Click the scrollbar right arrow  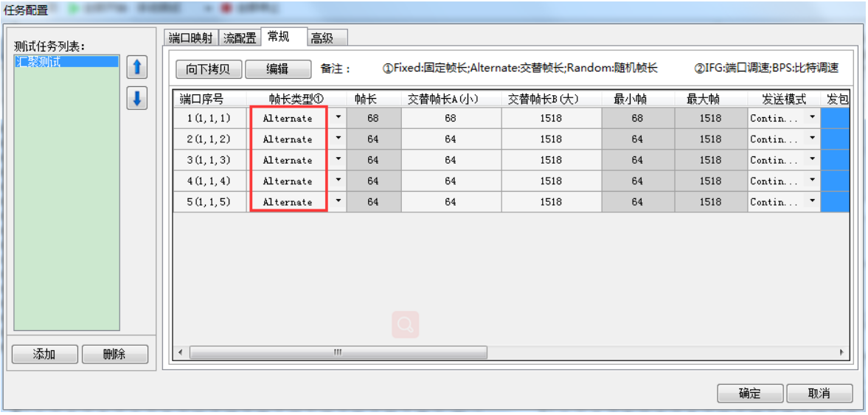[841, 353]
